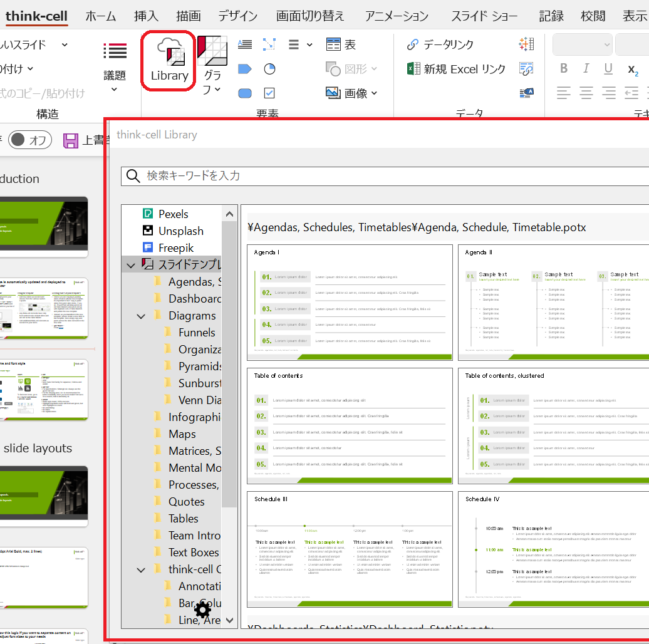Collapse the Diagrams folder tree
Viewport: 649px width, 644px height.
pos(141,316)
